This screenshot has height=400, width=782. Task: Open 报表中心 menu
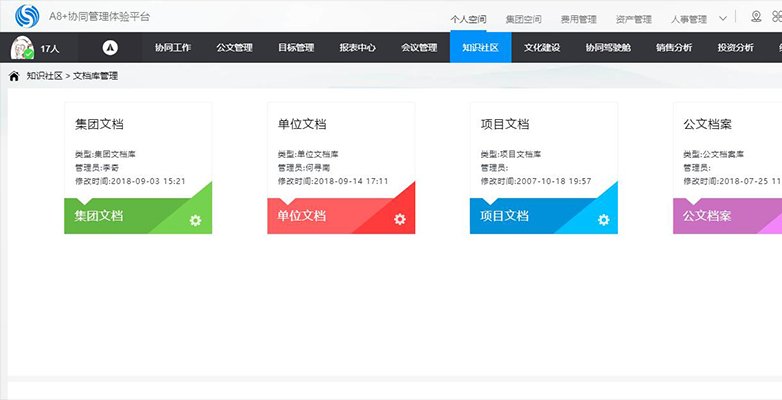coord(358,48)
